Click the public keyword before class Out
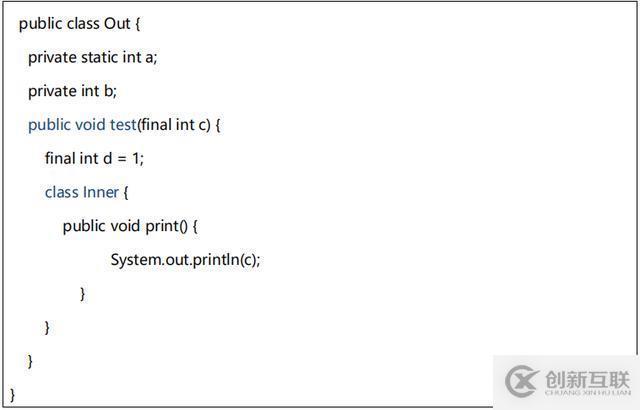This screenshot has height=410, width=640. point(41,24)
